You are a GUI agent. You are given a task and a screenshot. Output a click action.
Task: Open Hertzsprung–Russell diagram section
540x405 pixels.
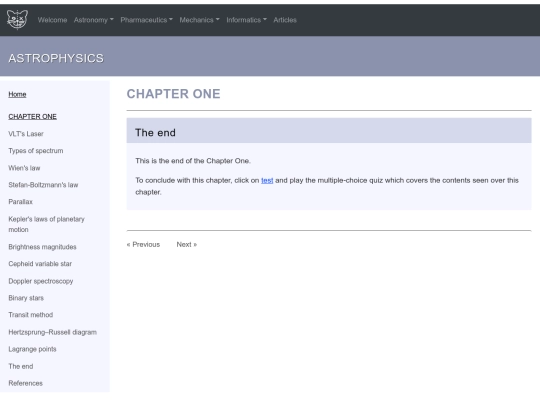pyautogui.click(x=52, y=332)
